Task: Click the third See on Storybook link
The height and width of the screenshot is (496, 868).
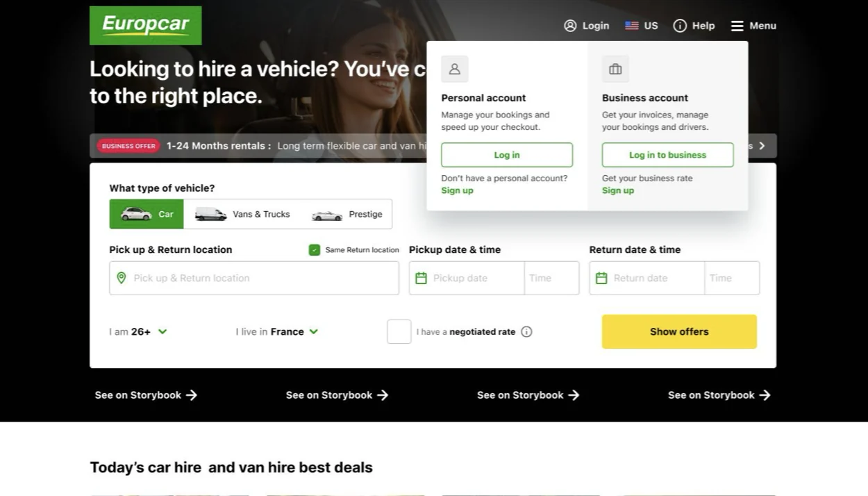Action: (528, 395)
